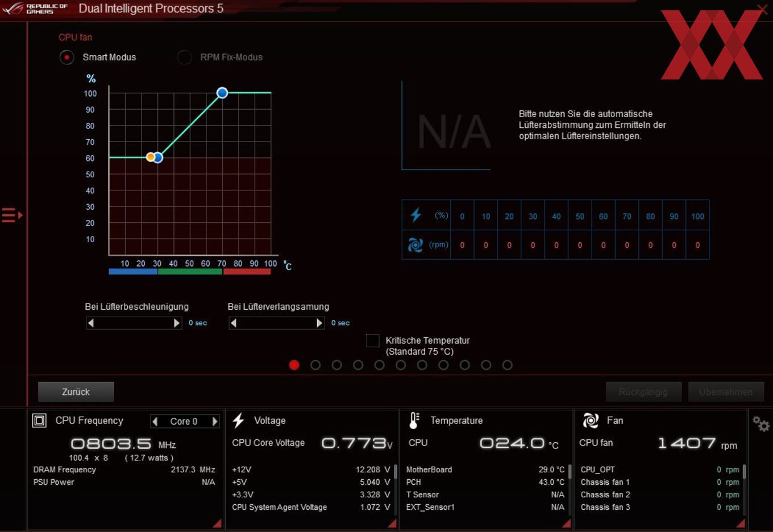Click the Übernehmen button
The height and width of the screenshot is (532, 773).
[726, 392]
